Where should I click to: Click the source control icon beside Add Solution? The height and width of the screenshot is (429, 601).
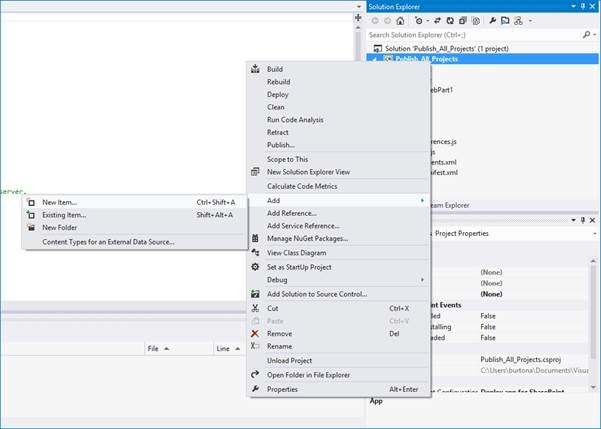[255, 294]
